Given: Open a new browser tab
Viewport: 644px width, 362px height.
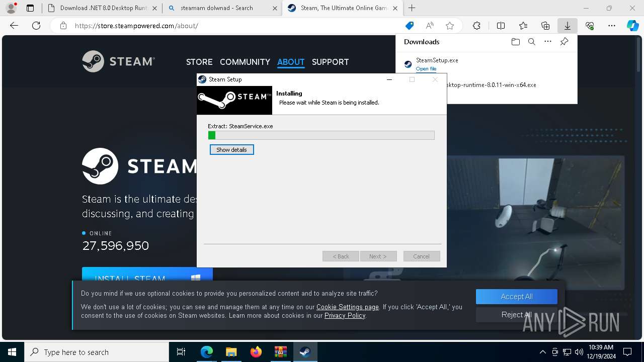Looking at the screenshot, I should [412, 8].
